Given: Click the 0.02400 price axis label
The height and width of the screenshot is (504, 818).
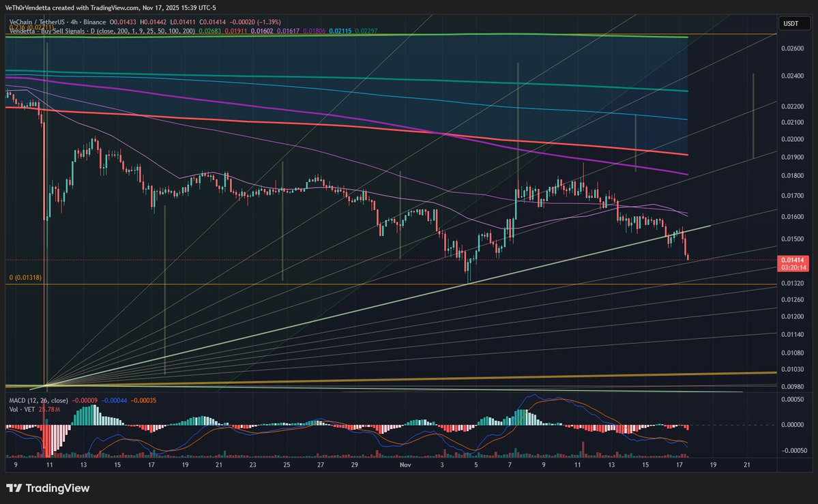Looking at the screenshot, I should pyautogui.click(x=792, y=76).
